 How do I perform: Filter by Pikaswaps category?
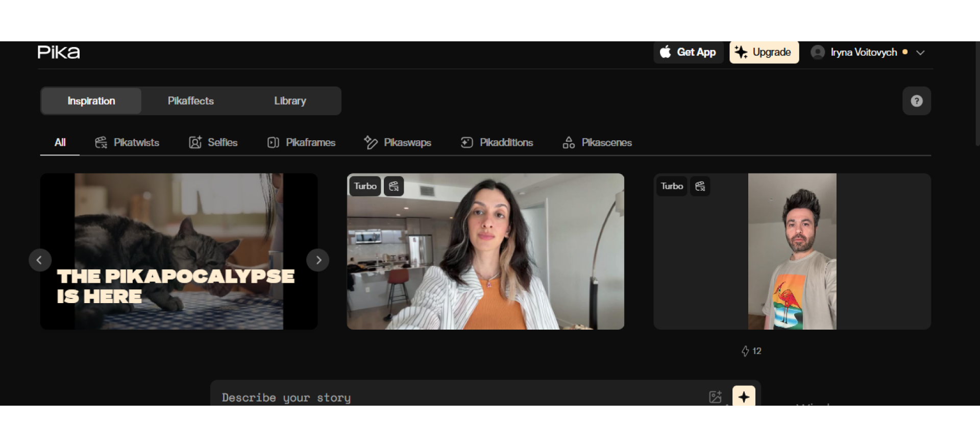(398, 142)
